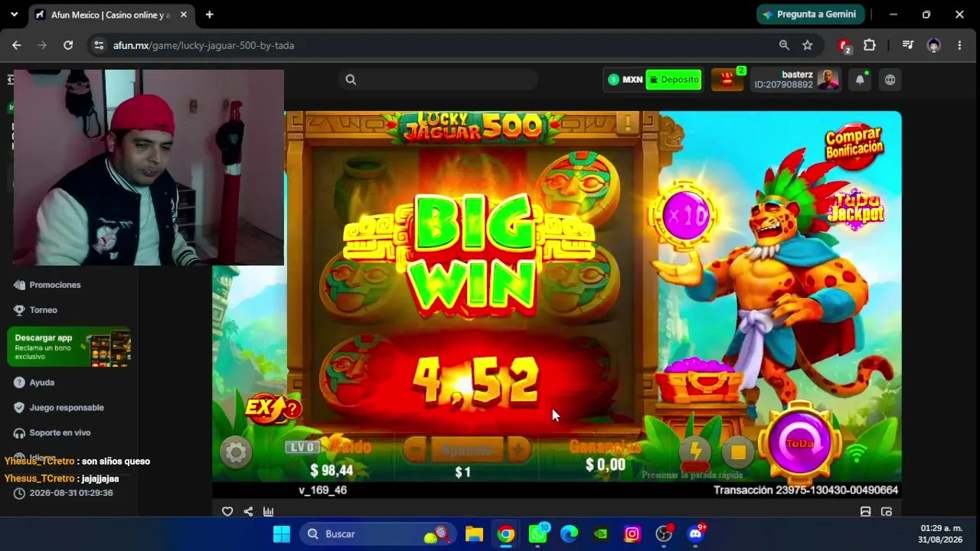Open the Chrome profile avatar
The height and width of the screenshot is (551, 980).
(x=933, y=45)
